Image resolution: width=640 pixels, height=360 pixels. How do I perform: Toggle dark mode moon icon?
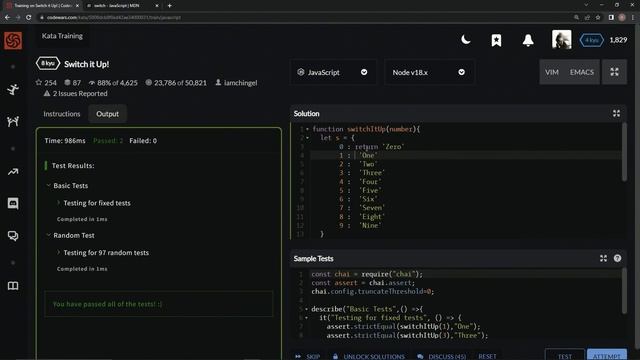point(465,40)
